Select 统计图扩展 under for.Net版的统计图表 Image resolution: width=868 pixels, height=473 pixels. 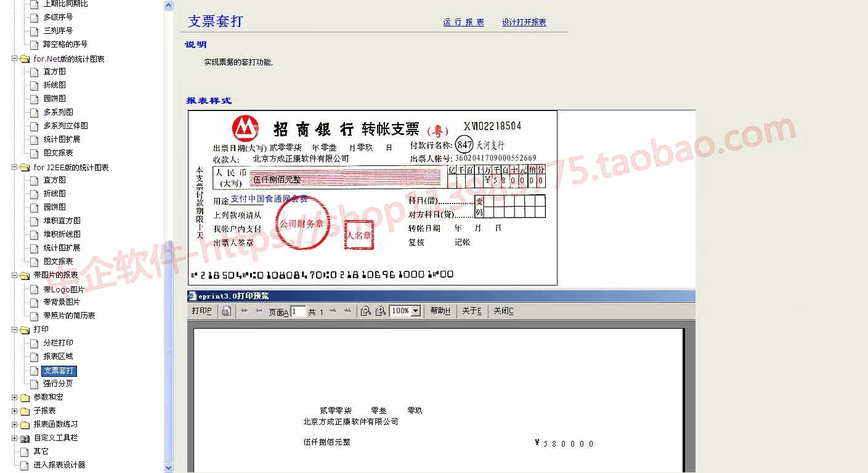click(x=62, y=139)
